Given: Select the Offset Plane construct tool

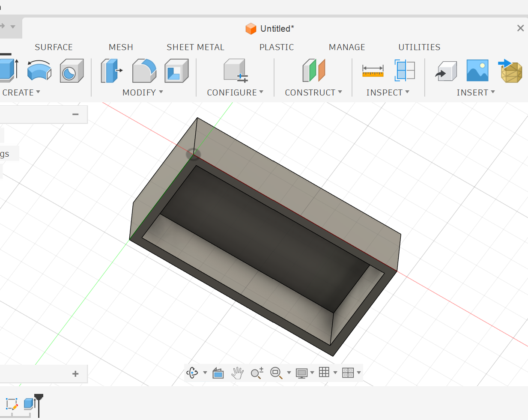Looking at the screenshot, I should pos(314,71).
